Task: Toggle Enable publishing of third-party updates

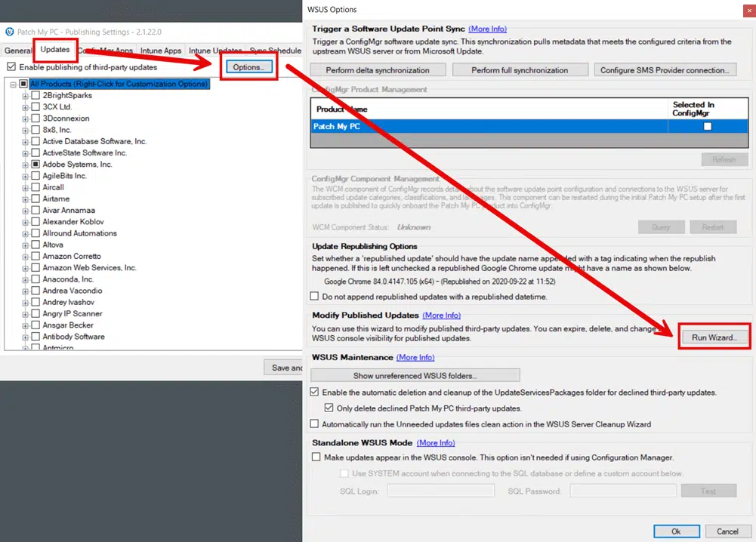Action: tap(11, 67)
